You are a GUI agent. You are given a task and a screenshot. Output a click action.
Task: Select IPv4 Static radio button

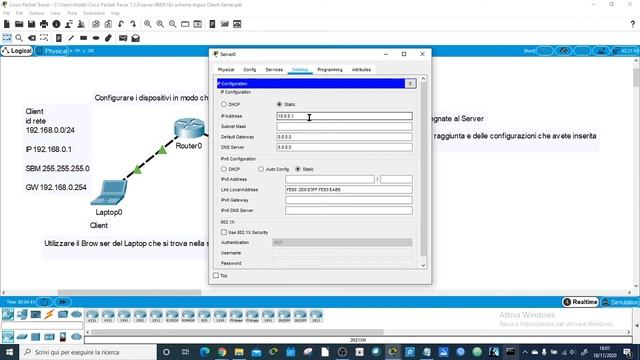click(x=280, y=104)
